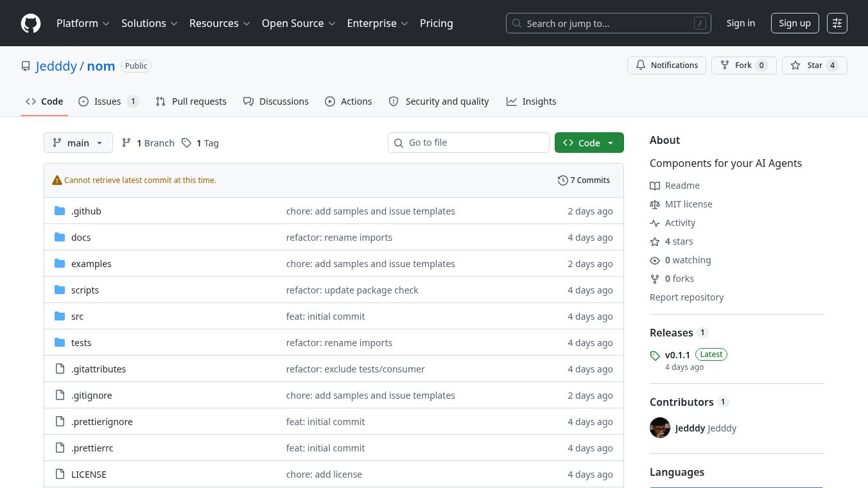This screenshot has height=488, width=868.
Task: Click the LICENSE file icon
Action: click(60, 475)
